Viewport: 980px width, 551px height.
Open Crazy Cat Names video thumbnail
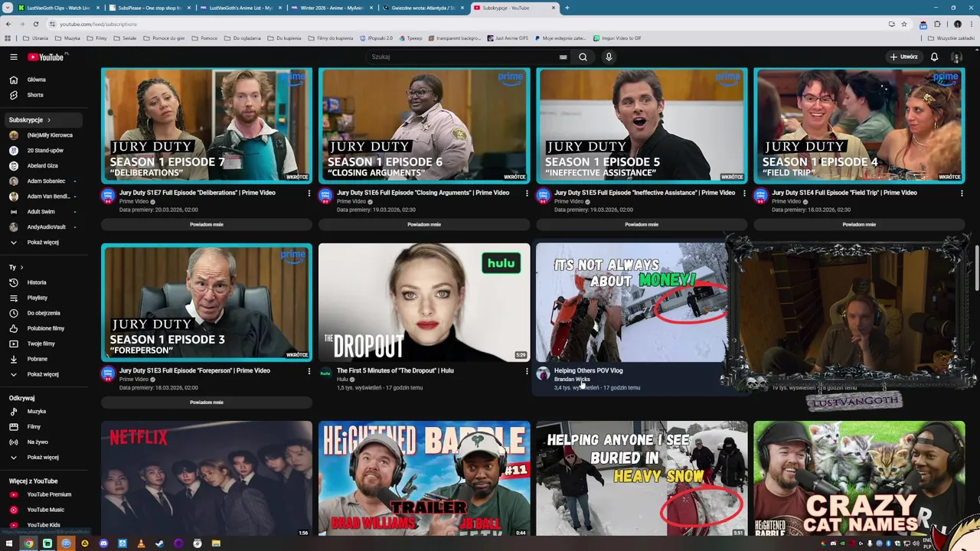point(859,478)
